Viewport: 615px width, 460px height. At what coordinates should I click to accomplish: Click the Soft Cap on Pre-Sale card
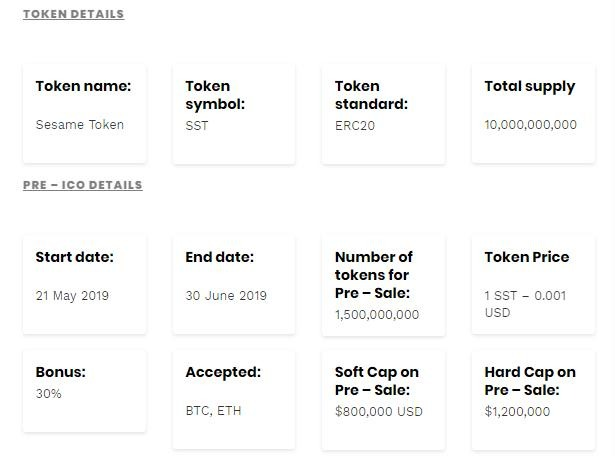[383, 400]
